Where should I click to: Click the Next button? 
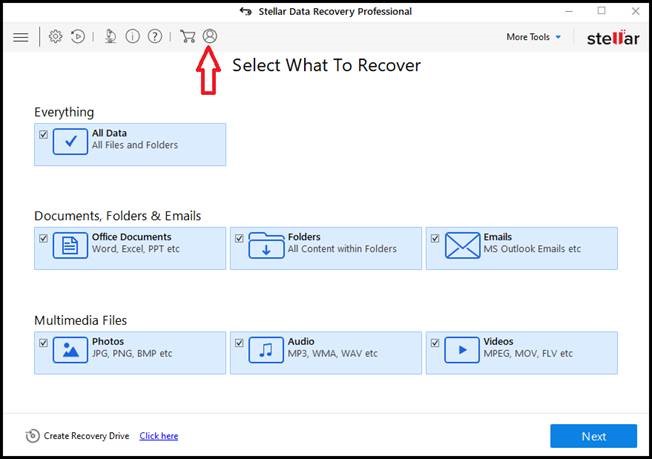click(x=593, y=436)
